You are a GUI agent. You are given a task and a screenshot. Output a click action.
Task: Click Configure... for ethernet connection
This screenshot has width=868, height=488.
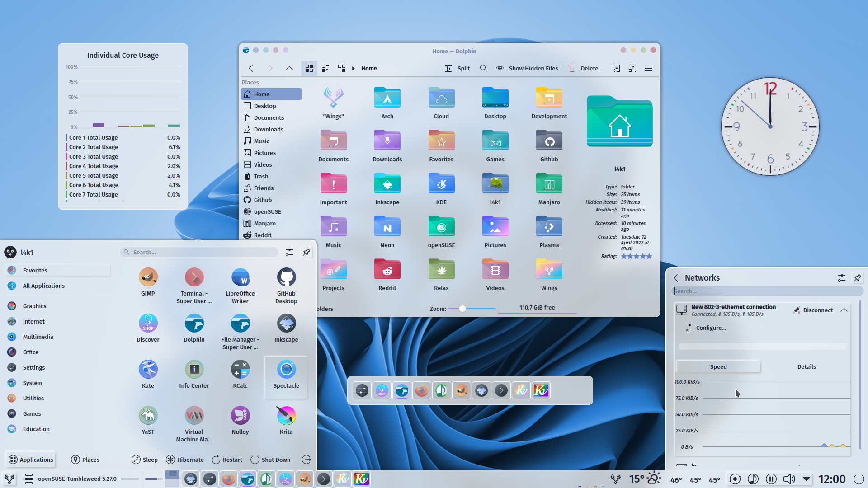pos(706,328)
